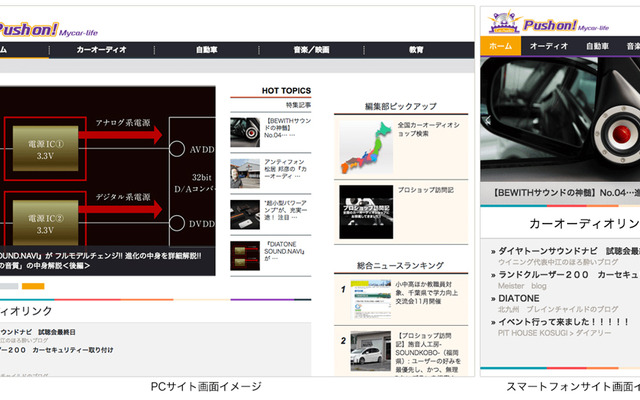Open the イベント行って来ました!!!!! link
The height and width of the screenshot is (400, 640).
564,322
